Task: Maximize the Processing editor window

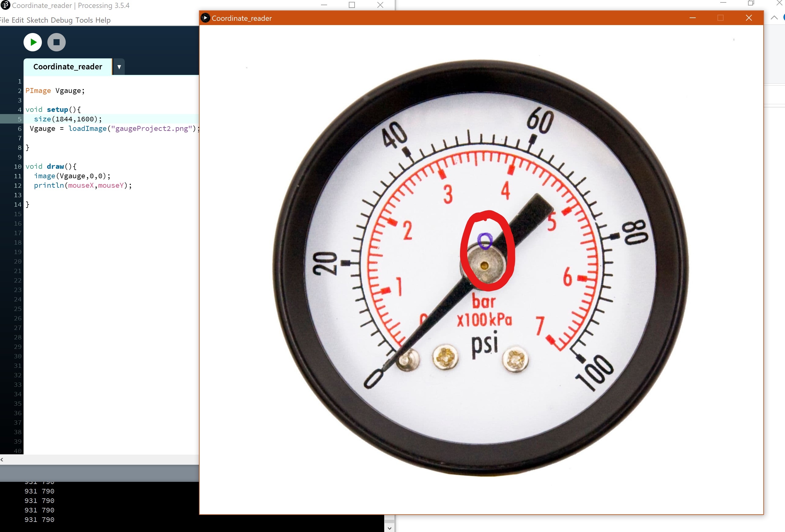Action: [352, 5]
